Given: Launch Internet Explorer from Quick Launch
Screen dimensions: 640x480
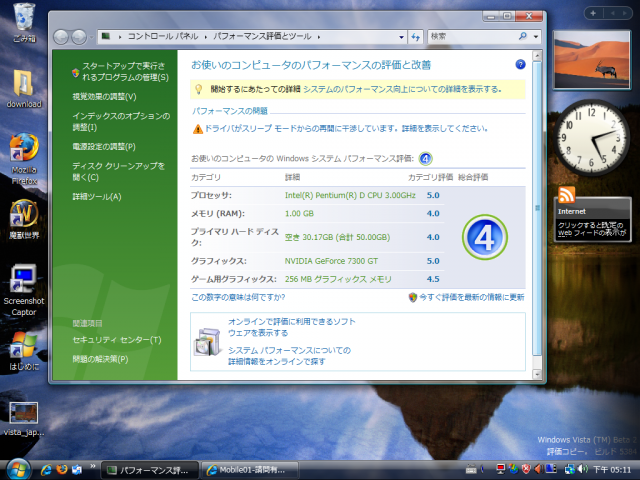Looking at the screenshot, I should tap(46, 470).
